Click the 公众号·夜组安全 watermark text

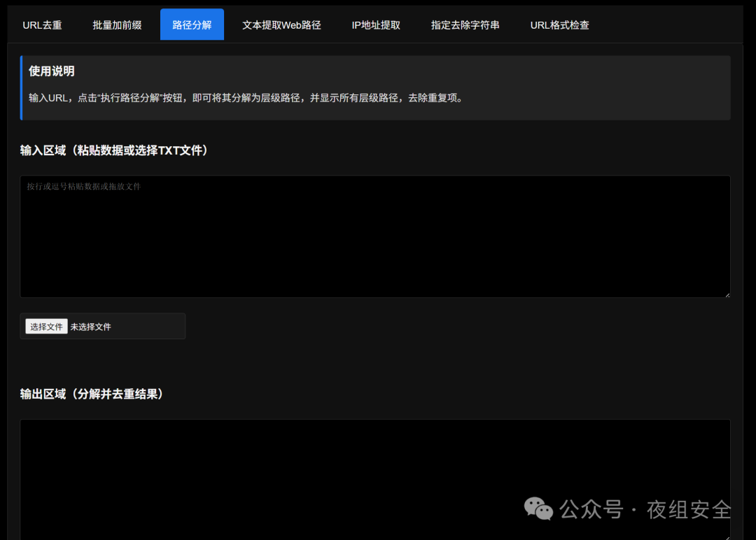(x=645, y=510)
